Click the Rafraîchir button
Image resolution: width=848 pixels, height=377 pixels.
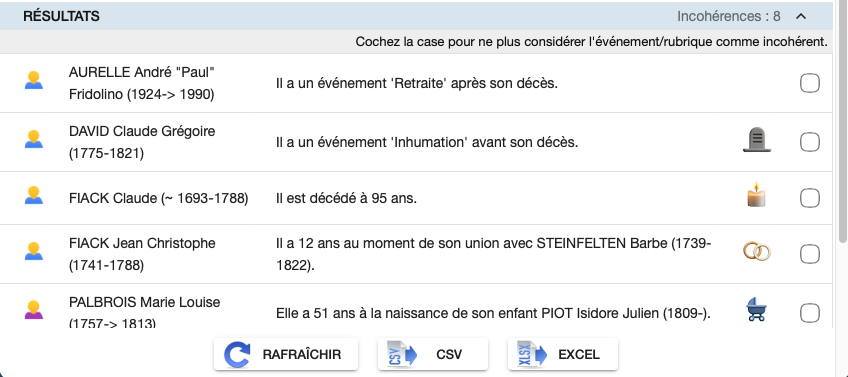286,354
